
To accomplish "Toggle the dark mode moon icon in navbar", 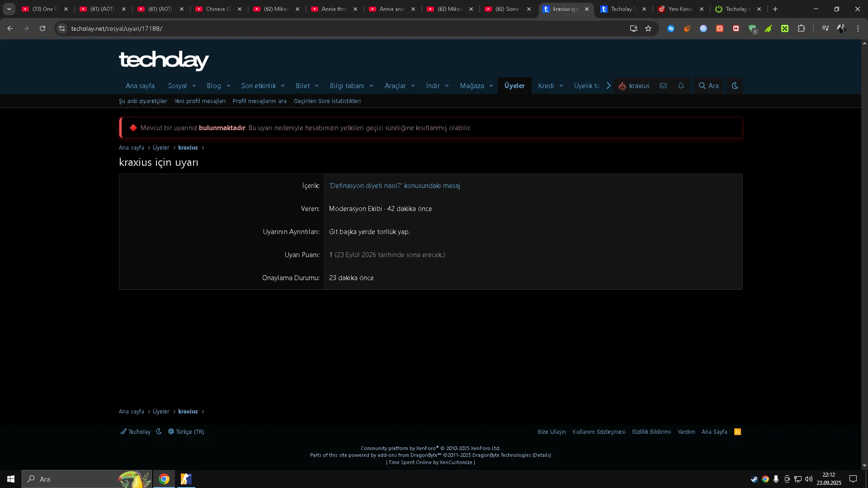I will click(735, 86).
